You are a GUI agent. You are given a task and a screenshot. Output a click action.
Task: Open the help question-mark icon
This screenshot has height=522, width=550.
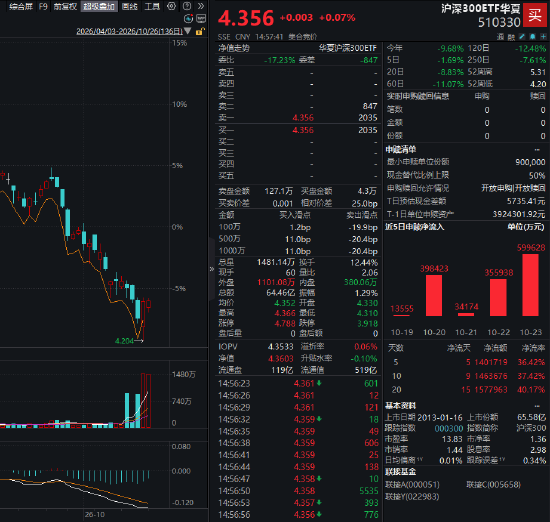[187, 6]
